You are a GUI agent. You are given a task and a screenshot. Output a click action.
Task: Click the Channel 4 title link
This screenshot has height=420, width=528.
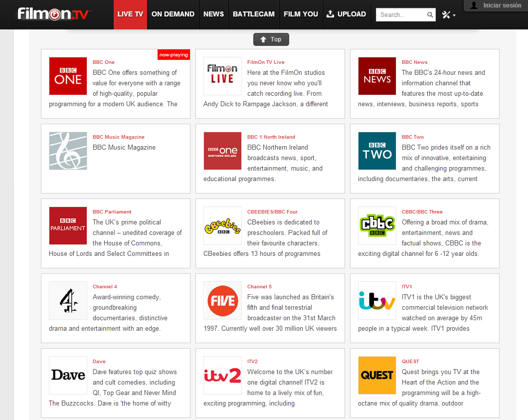coord(105,287)
